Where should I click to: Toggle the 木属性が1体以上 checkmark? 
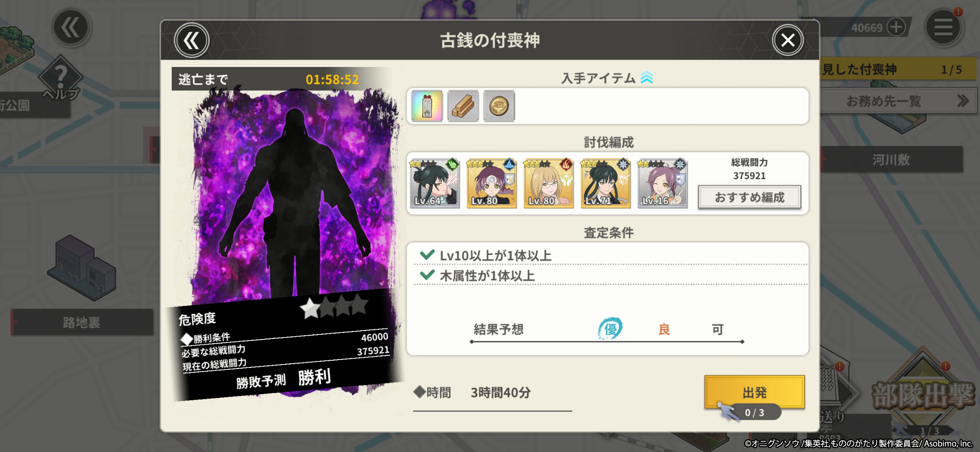pos(427,275)
